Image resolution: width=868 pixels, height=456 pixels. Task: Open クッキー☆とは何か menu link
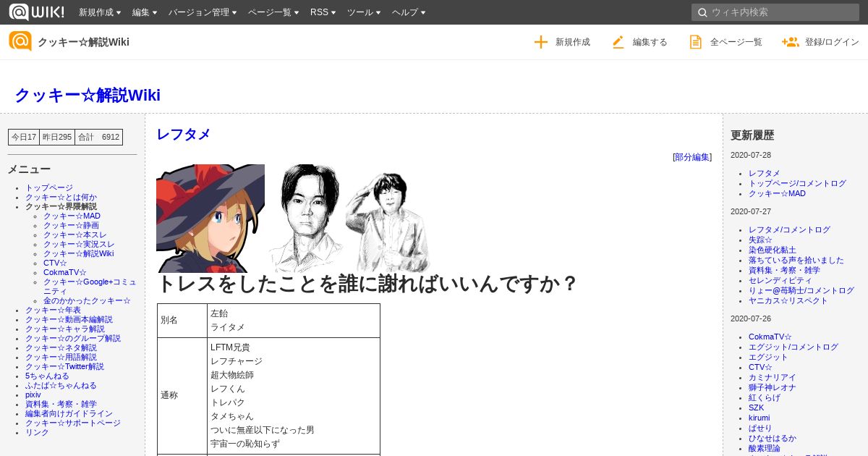tap(61, 197)
